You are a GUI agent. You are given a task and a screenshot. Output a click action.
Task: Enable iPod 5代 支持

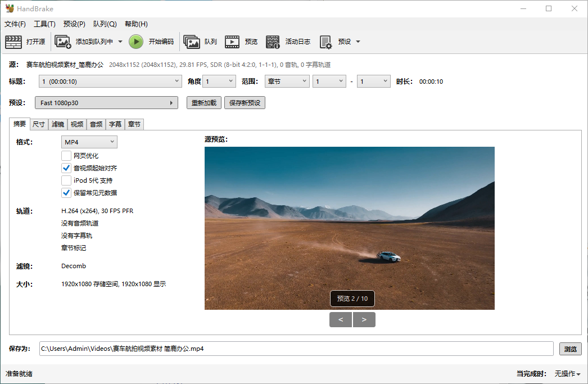[67, 180]
